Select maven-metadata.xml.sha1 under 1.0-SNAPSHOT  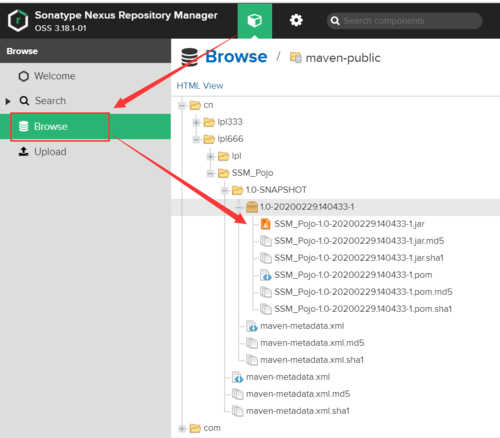pyautogui.click(x=312, y=360)
